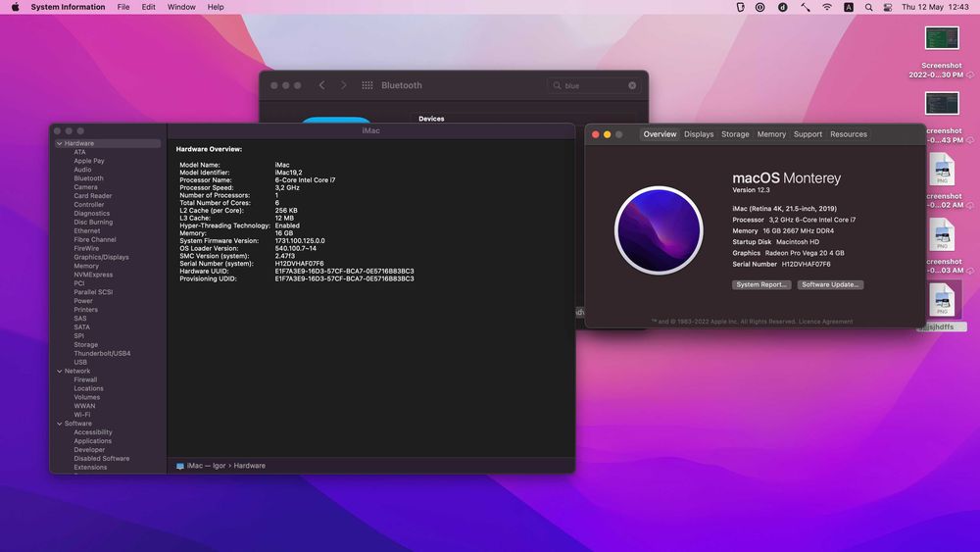Select Thunderbolt/USB4 in sidebar
This screenshot has height=552, width=980.
(x=102, y=353)
